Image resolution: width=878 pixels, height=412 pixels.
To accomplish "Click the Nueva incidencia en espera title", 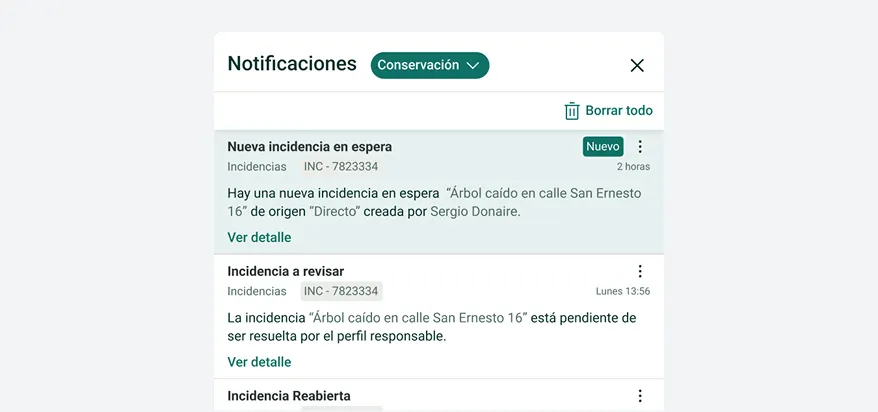I will coord(310,147).
